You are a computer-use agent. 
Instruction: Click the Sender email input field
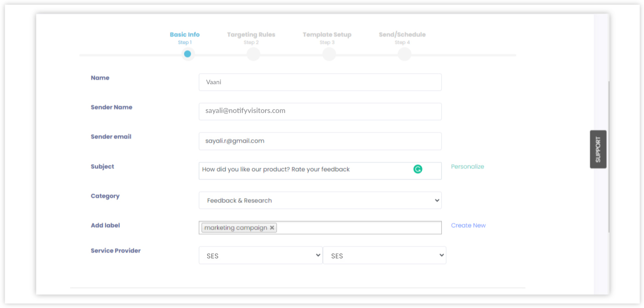[320, 141]
